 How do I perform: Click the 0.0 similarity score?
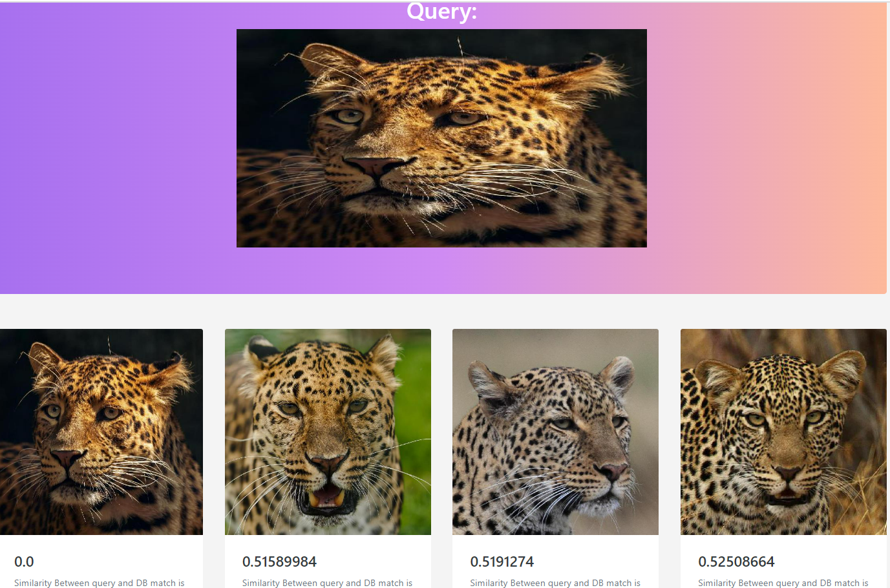coord(24,562)
